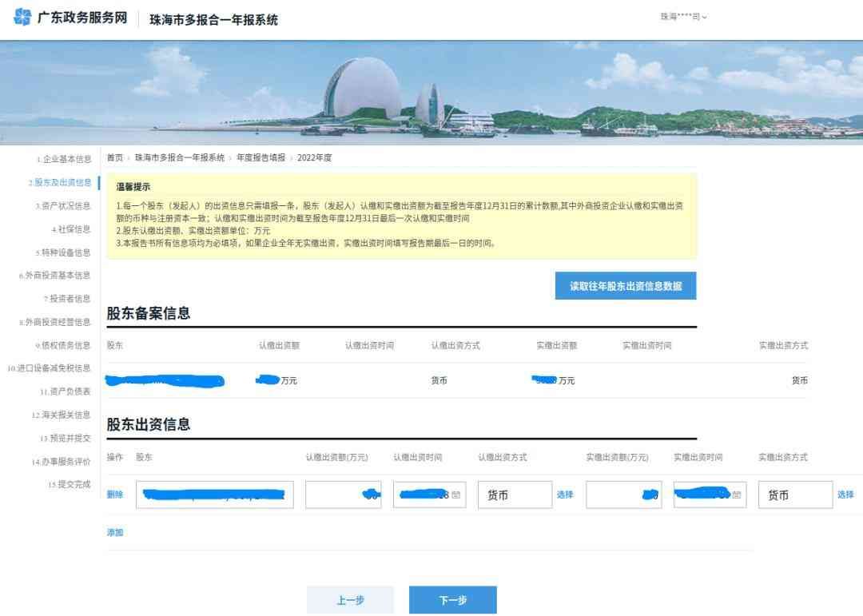Click the 认缴出资额(万元) input field
The height and width of the screenshot is (616, 863).
click(343, 495)
